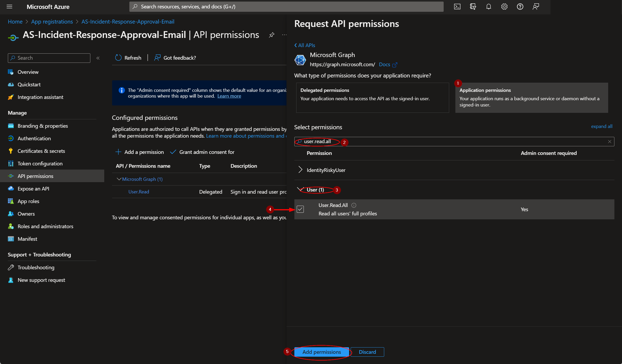This screenshot has width=622, height=364.
Task: Click Add a permission
Action: coord(140,152)
